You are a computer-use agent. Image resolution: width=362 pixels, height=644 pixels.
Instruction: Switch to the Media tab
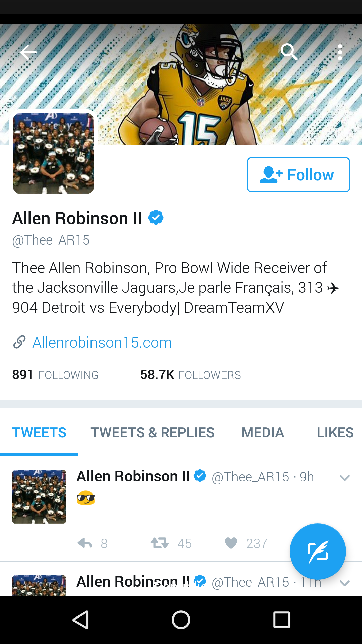(263, 432)
